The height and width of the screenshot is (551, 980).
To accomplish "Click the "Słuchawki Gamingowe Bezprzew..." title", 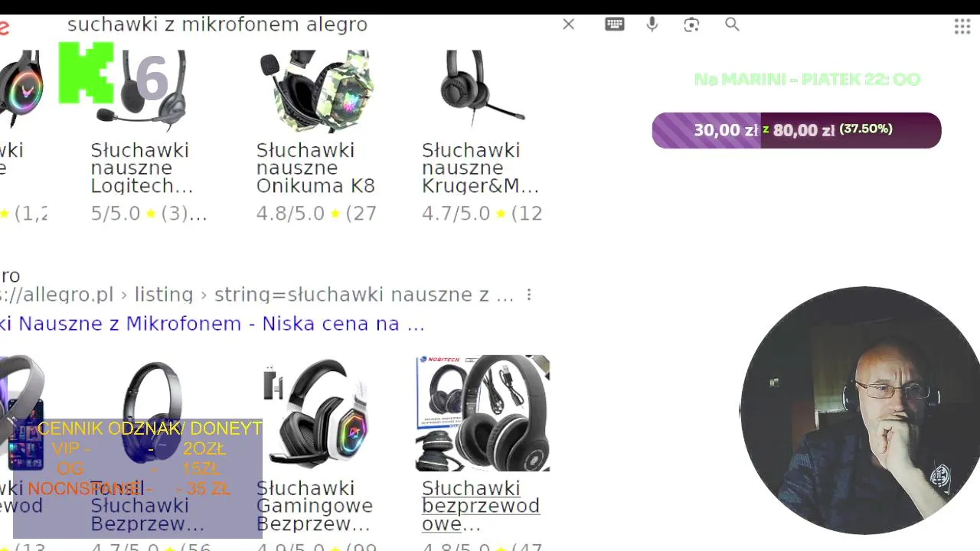I will tap(315, 506).
